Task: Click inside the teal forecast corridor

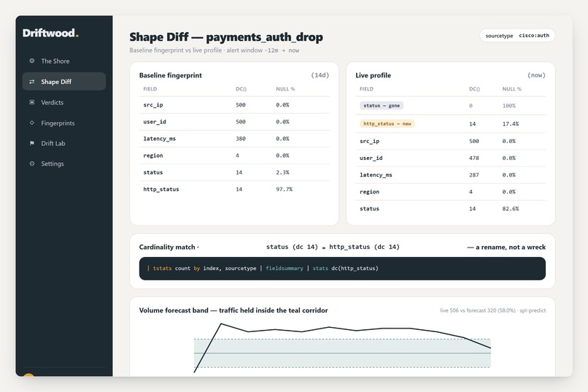Action: [x=342, y=353]
